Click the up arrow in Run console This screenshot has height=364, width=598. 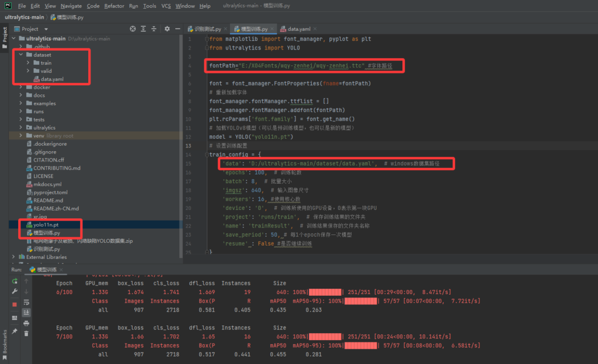(x=26, y=281)
